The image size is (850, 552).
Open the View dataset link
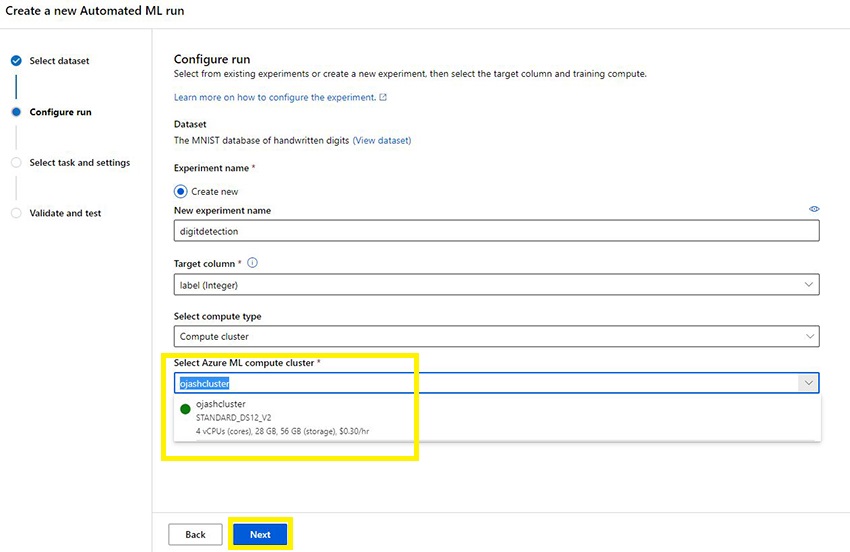382,140
